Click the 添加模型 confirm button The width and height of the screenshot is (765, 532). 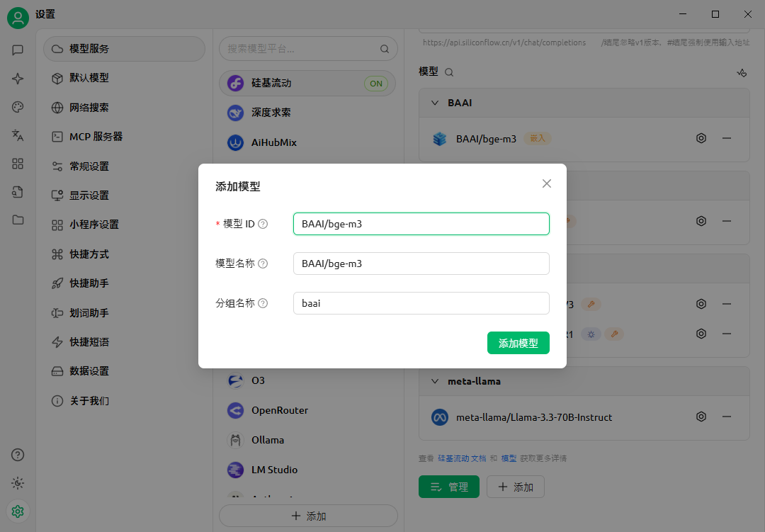(x=518, y=343)
